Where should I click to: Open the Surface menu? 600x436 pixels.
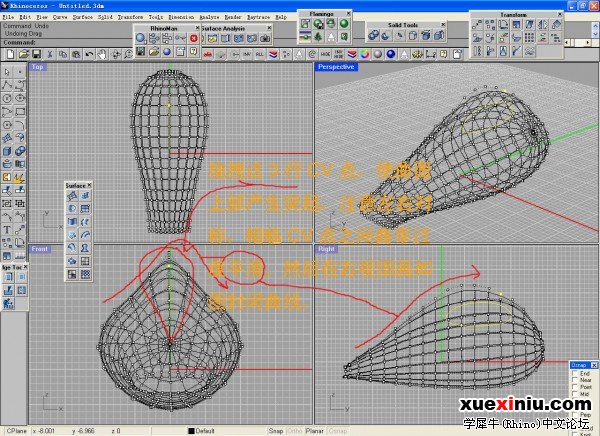[x=82, y=17]
